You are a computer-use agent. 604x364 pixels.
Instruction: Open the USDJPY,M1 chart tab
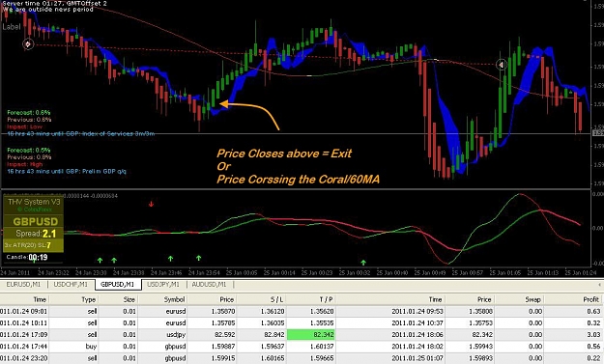coord(163,285)
